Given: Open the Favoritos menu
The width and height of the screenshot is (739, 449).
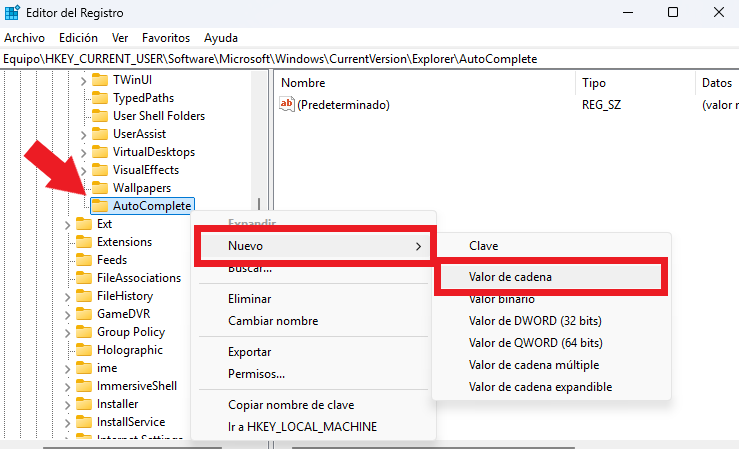Looking at the screenshot, I should (x=166, y=38).
